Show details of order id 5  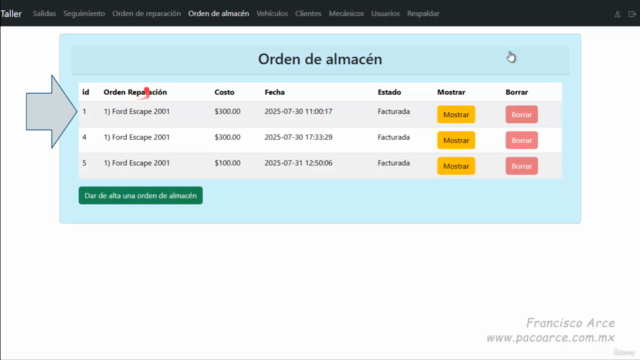[456, 166]
